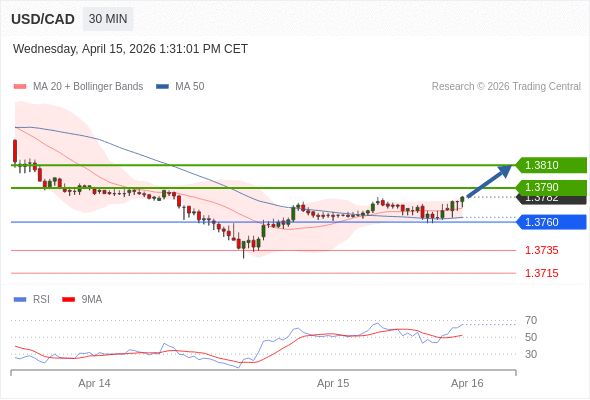Click the 9MA red legend swatch
Image resolution: width=590 pixels, height=400 pixels.
click(68, 300)
